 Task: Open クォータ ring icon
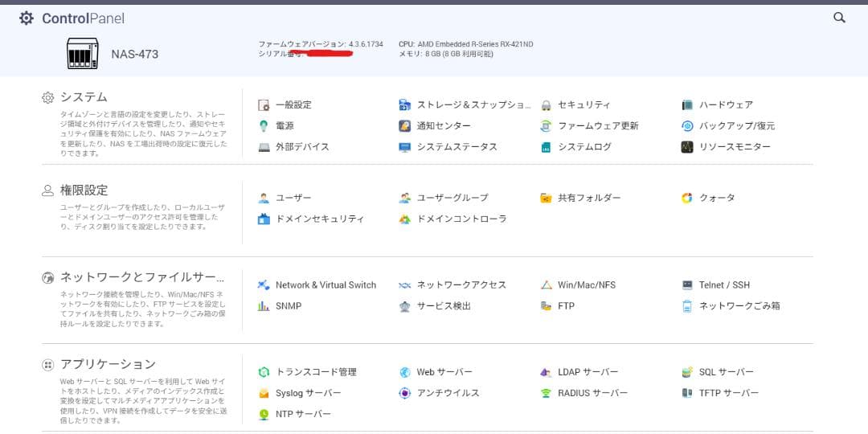tap(687, 199)
